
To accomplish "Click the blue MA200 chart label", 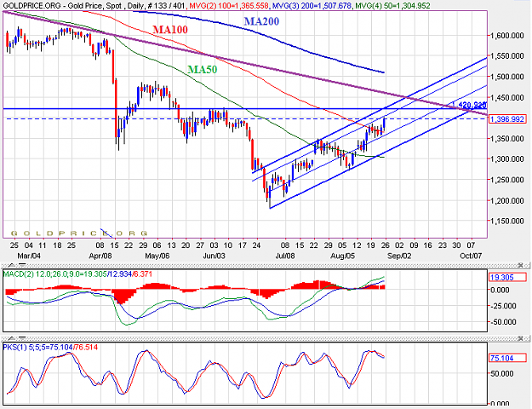I will point(261,21).
